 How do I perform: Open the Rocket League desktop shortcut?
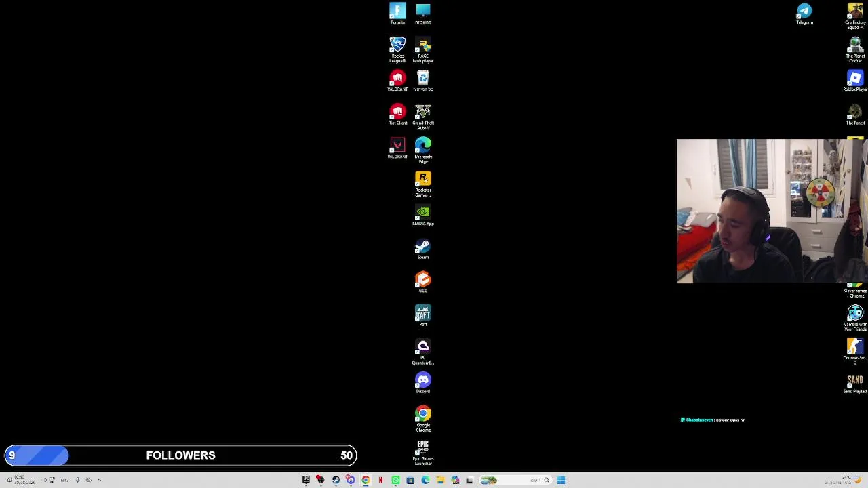point(397,50)
